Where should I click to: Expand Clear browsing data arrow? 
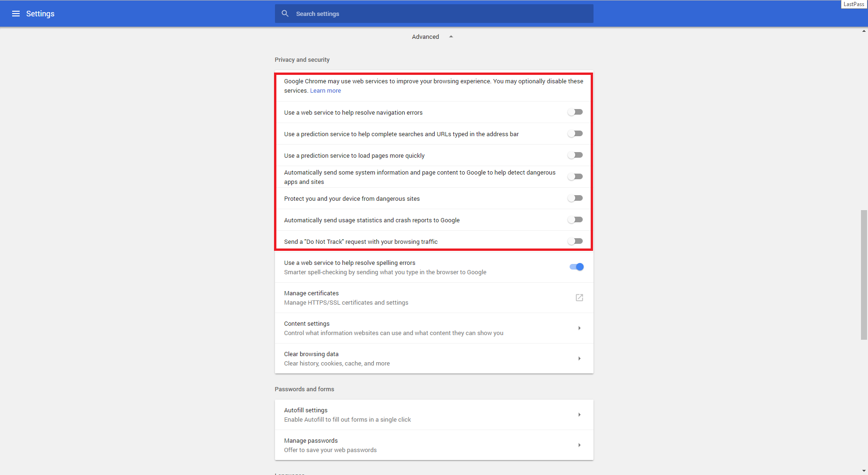click(579, 358)
